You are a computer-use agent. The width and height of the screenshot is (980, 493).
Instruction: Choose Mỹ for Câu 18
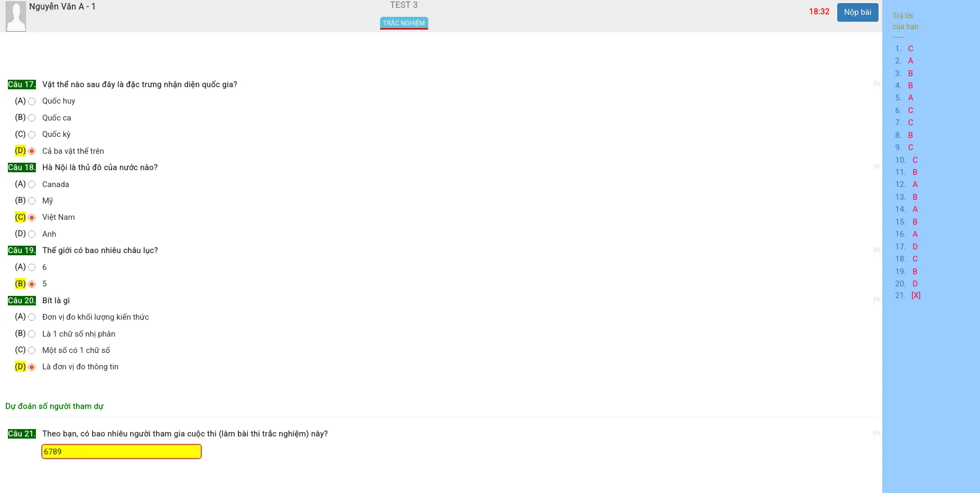(32, 201)
